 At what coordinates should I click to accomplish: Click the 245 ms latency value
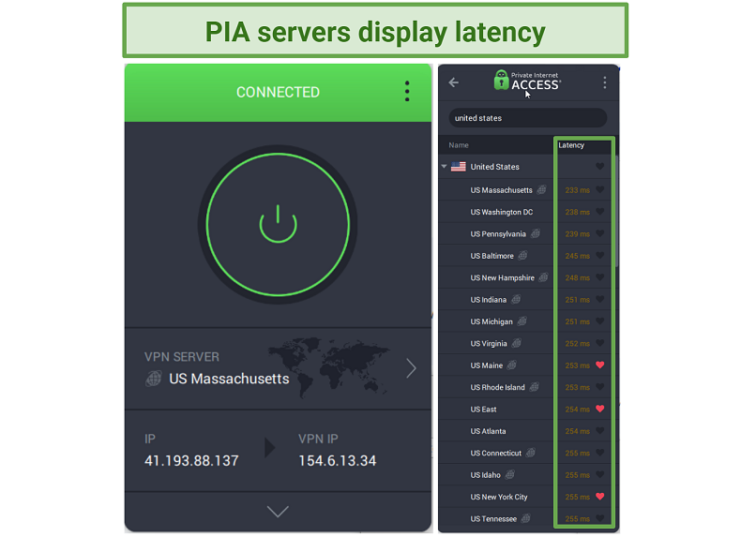pos(577,256)
